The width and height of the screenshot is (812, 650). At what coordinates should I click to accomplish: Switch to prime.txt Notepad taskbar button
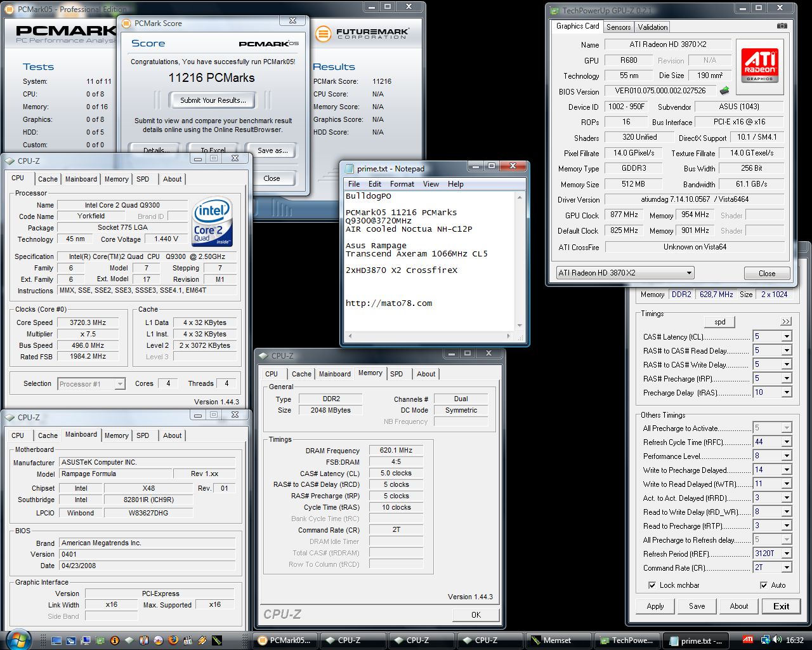pyautogui.click(x=695, y=640)
